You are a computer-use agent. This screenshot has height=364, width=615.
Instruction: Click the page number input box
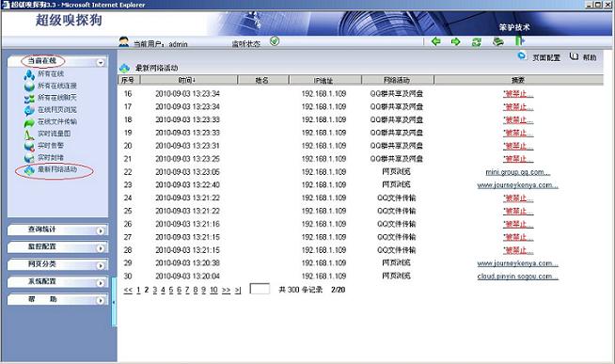[260, 289]
